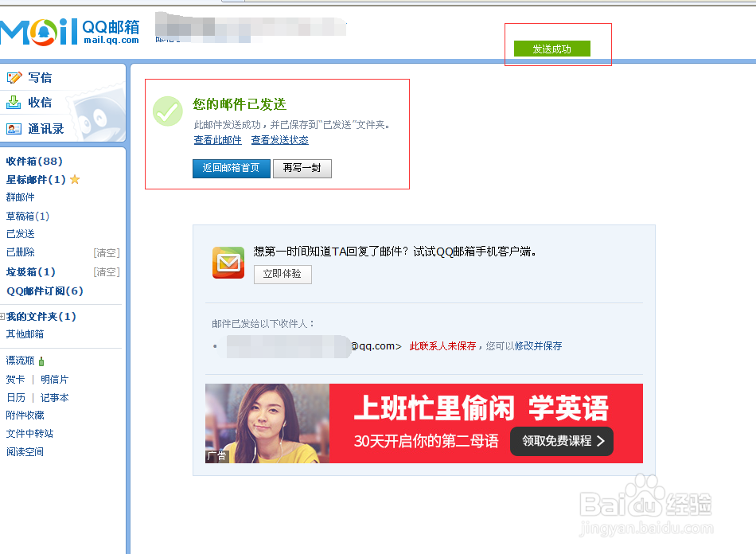756x554 pixels.
Task: Click the 领取免费课程 button in the ad
Action: pyautogui.click(x=562, y=442)
